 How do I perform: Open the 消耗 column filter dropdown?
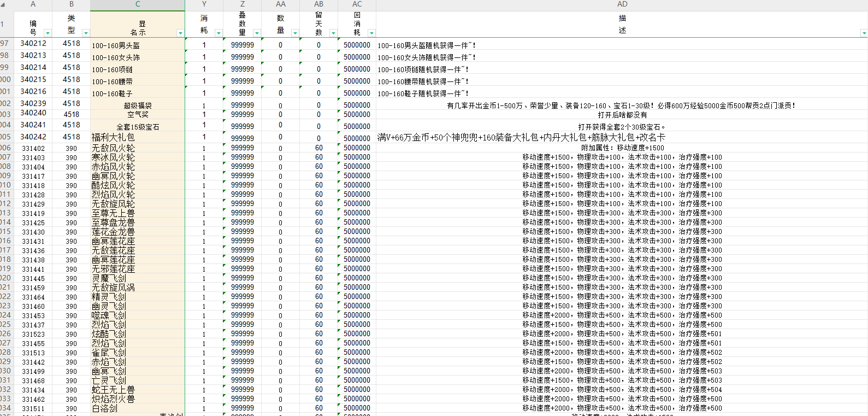pos(219,33)
